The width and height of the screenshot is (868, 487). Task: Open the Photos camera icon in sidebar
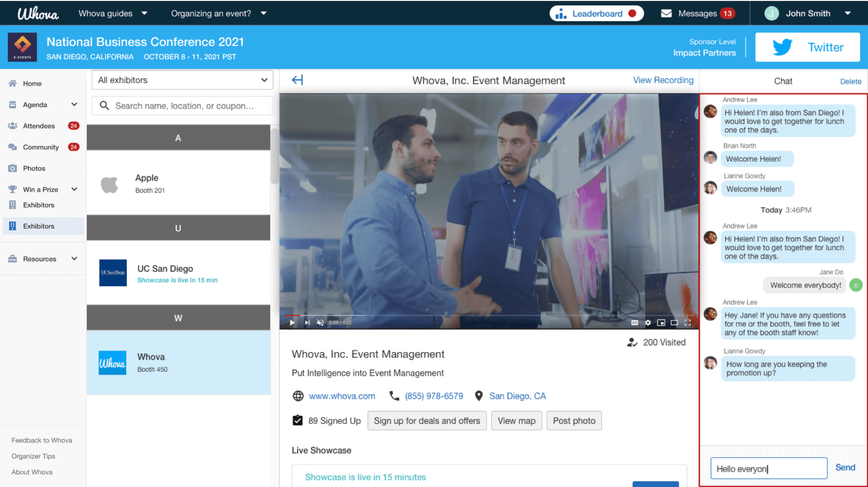13,168
